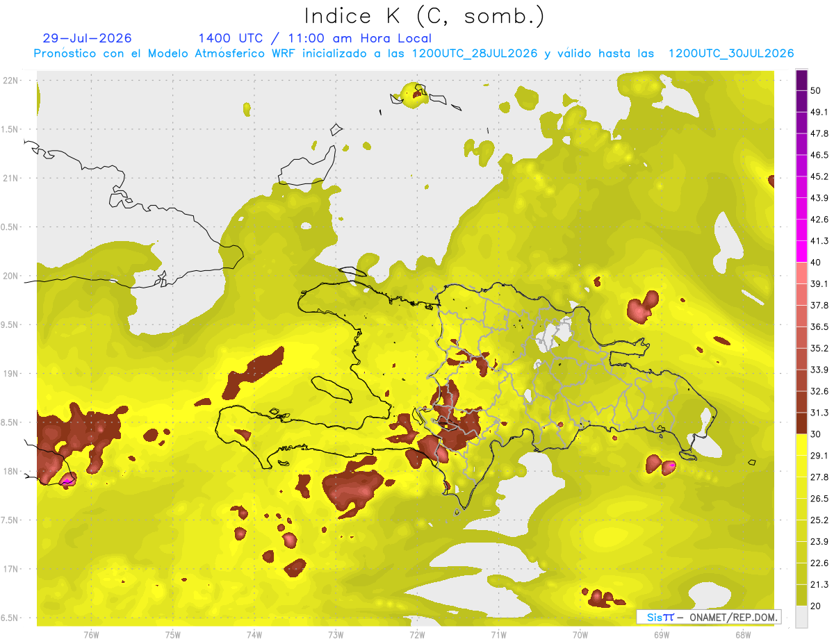Click the '73W' longitude axis label
The width and height of the screenshot is (834, 644).
coord(336,635)
